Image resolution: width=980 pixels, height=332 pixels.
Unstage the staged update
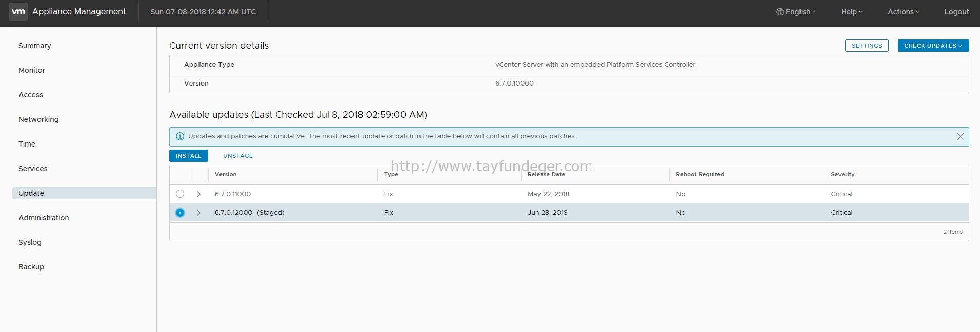[238, 156]
